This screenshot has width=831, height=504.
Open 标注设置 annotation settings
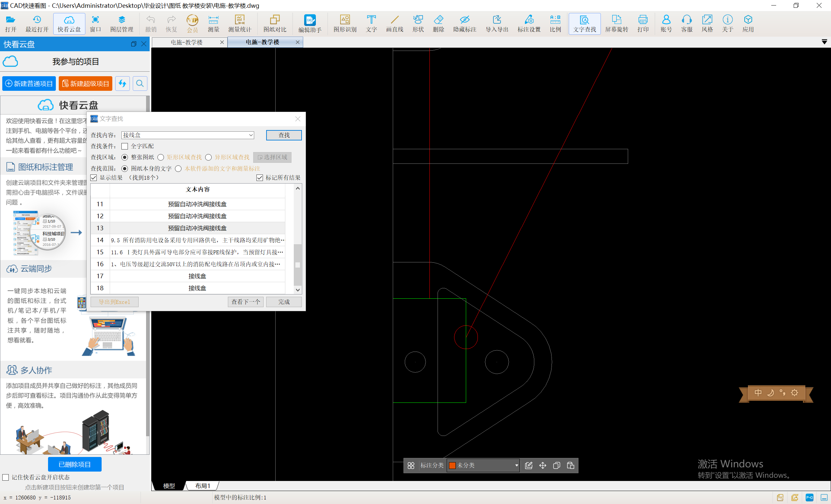529,24
